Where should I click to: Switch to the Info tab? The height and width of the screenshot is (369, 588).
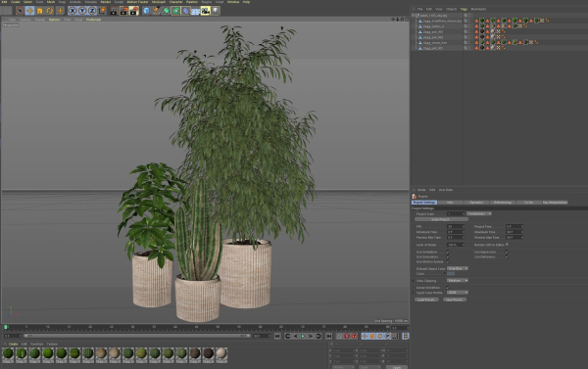pos(450,203)
